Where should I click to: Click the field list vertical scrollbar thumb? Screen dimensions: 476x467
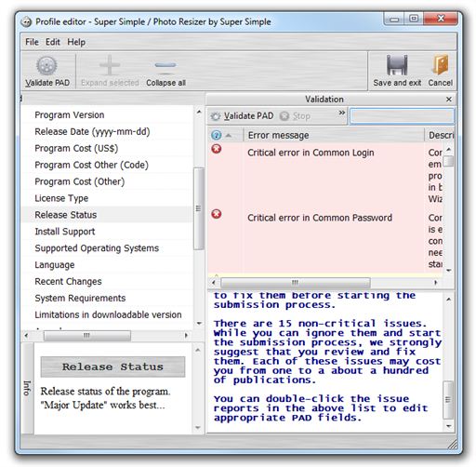[199, 208]
